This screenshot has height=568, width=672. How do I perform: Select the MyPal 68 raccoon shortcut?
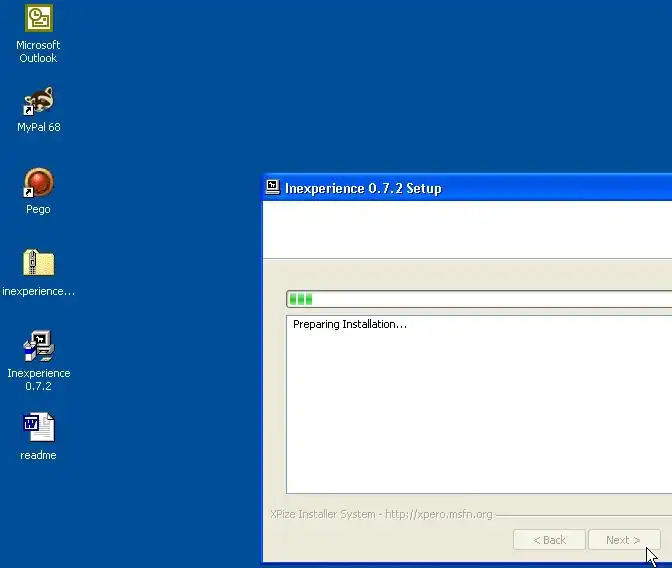pyautogui.click(x=39, y=101)
